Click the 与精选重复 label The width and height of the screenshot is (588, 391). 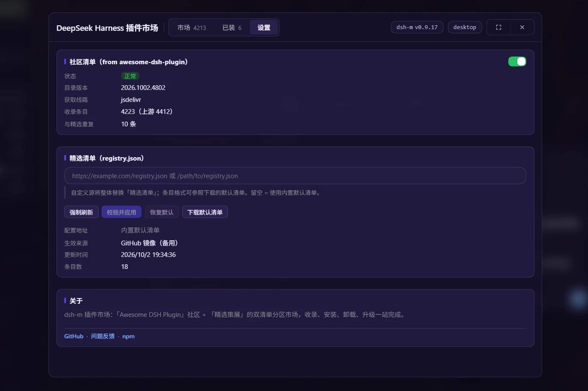click(x=79, y=124)
